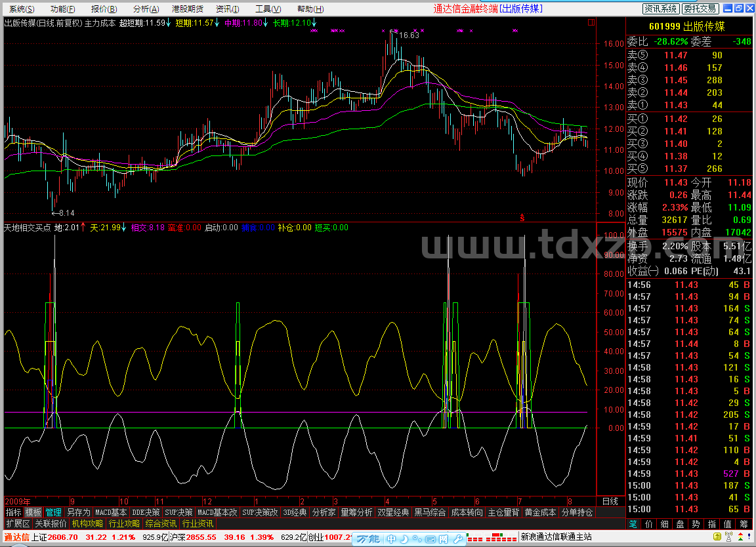Image resolution: width=756 pixels, height=547 pixels.
Task: Open the 系统(S) menu
Action: (22, 9)
